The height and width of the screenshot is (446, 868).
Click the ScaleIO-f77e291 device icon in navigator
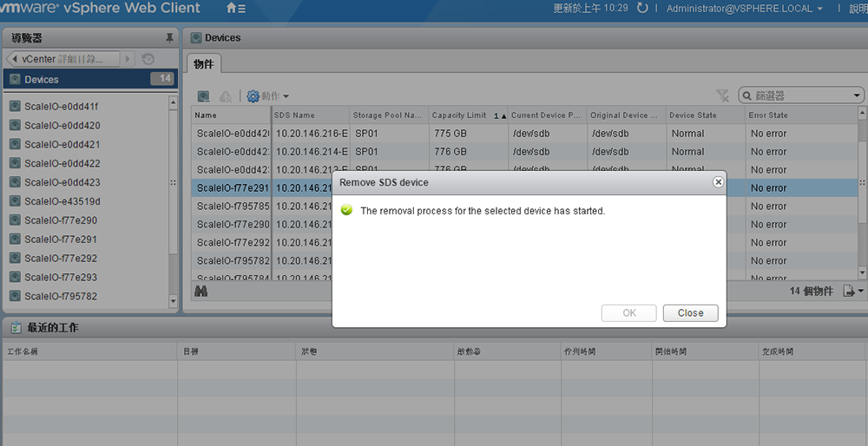[15, 239]
